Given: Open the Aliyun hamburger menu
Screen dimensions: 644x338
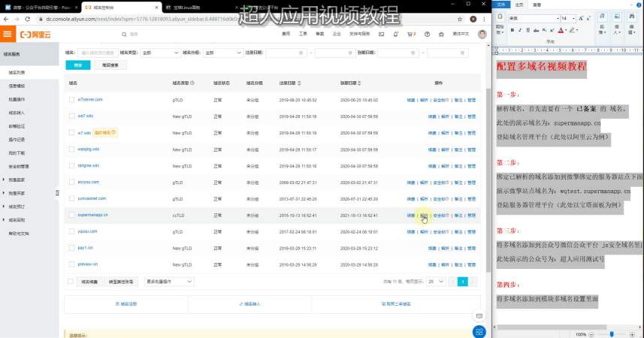Looking at the screenshot, I should [x=8, y=34].
